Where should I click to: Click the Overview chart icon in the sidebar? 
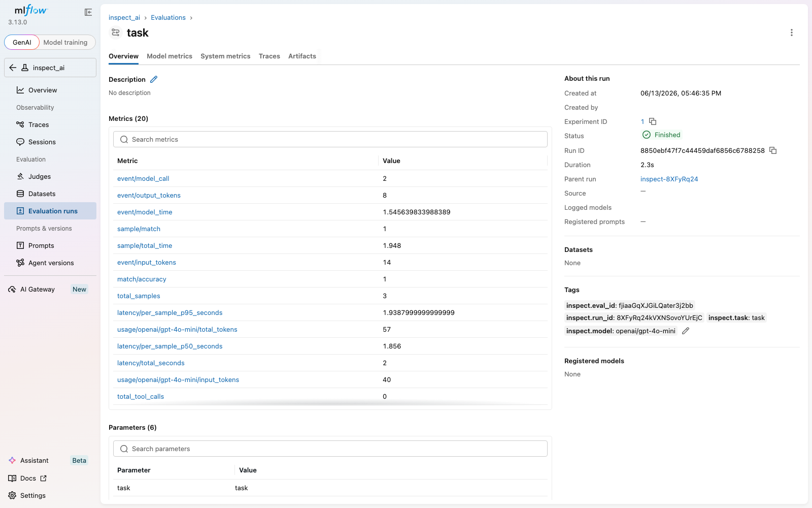[x=20, y=90]
